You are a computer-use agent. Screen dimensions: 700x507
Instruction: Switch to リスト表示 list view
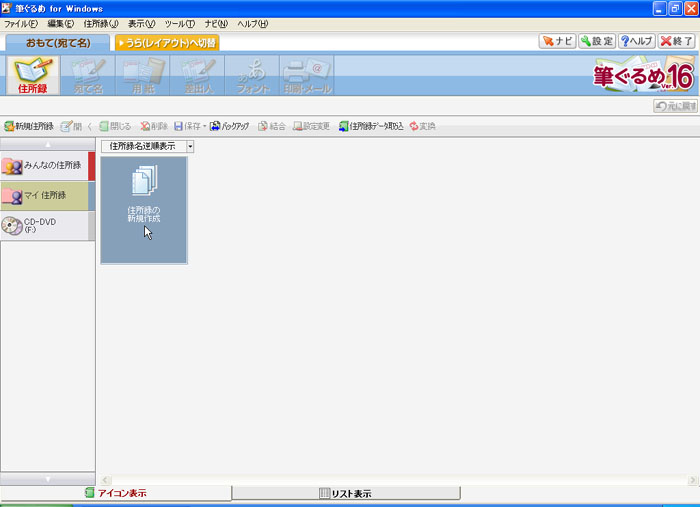pos(345,493)
